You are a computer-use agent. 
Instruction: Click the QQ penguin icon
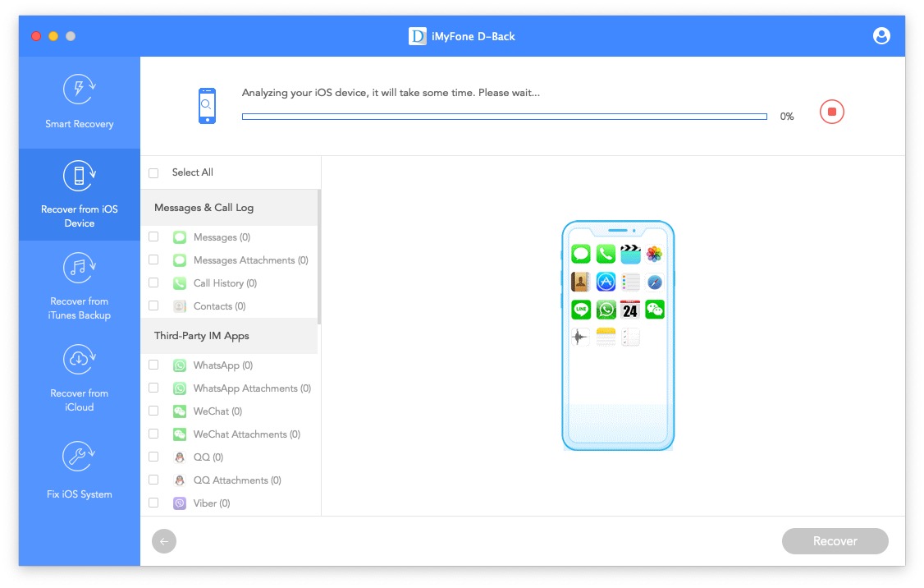tap(180, 457)
